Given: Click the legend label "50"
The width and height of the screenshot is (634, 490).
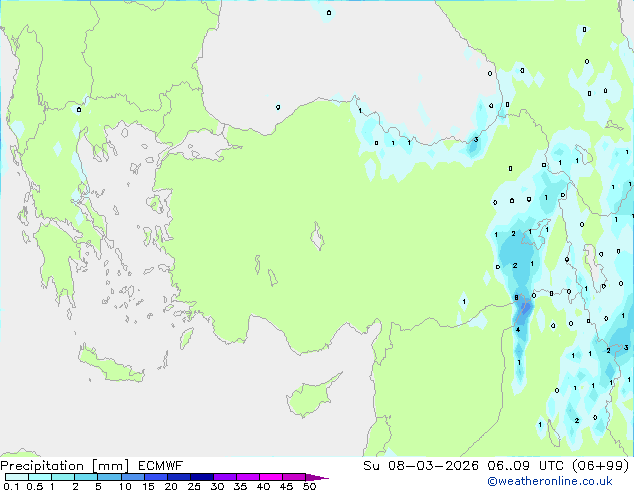Looking at the screenshot, I should tap(309, 486).
